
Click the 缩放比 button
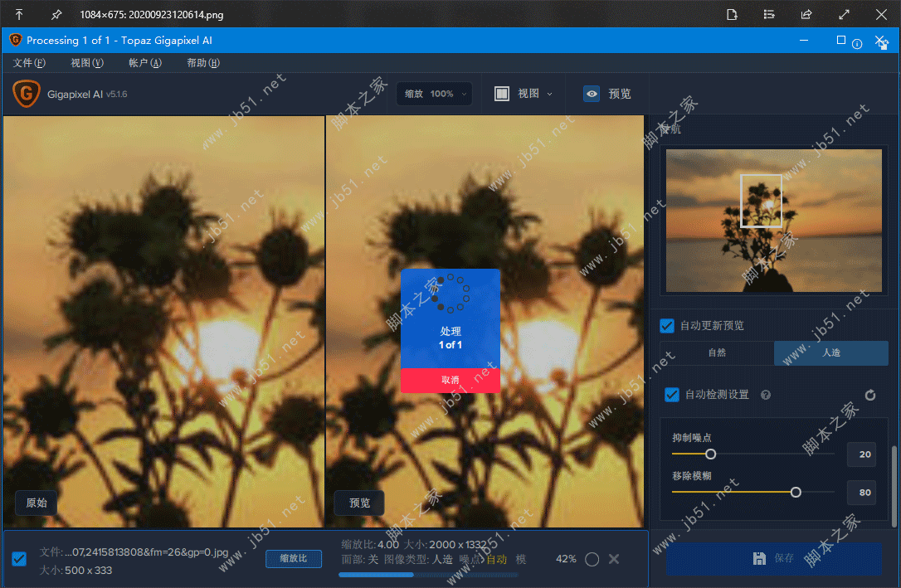[293, 558]
